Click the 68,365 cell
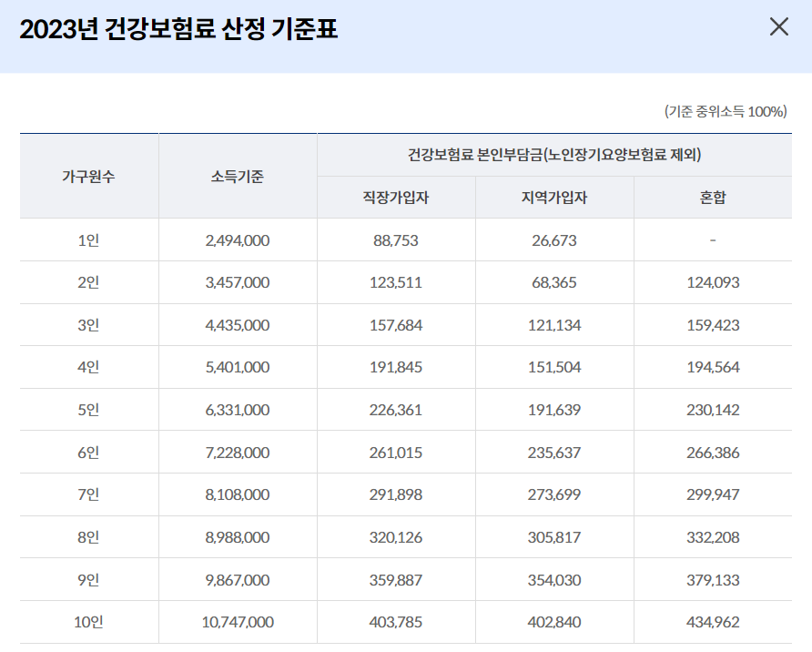 (x=554, y=283)
